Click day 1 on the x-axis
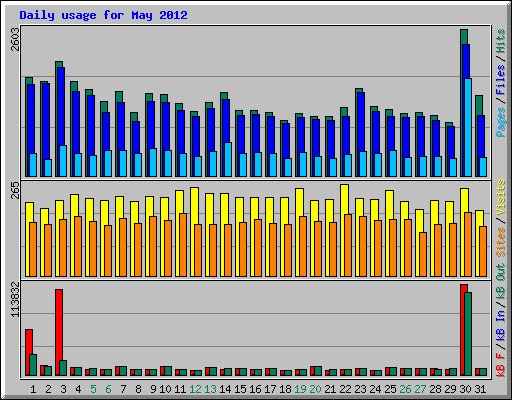 click(x=33, y=389)
